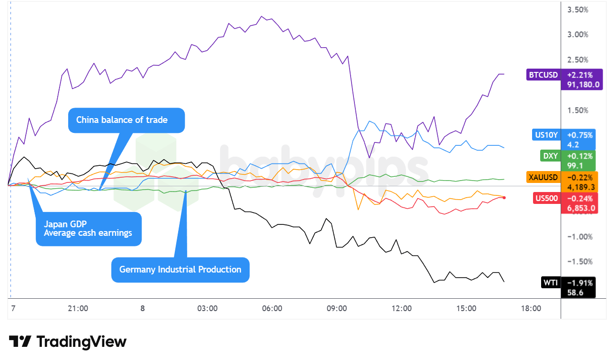The height and width of the screenshot is (364, 614).
Task: Click the WTI symbol label
Action: click(x=551, y=283)
